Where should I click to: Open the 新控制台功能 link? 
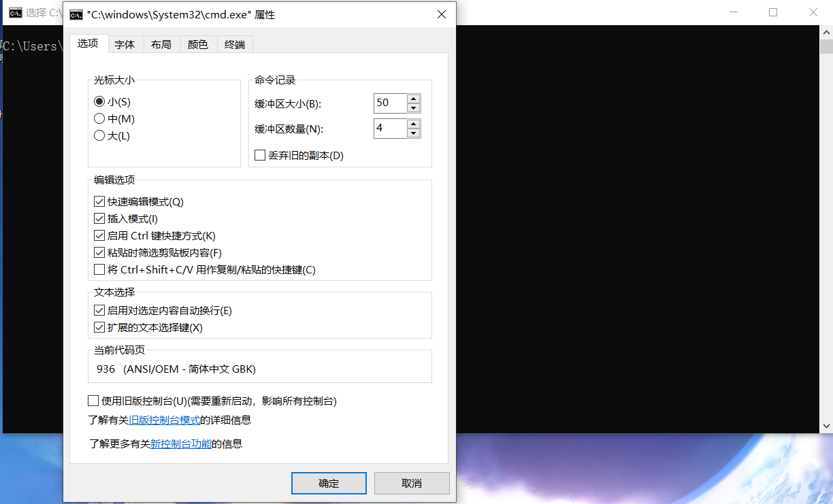[181, 444]
